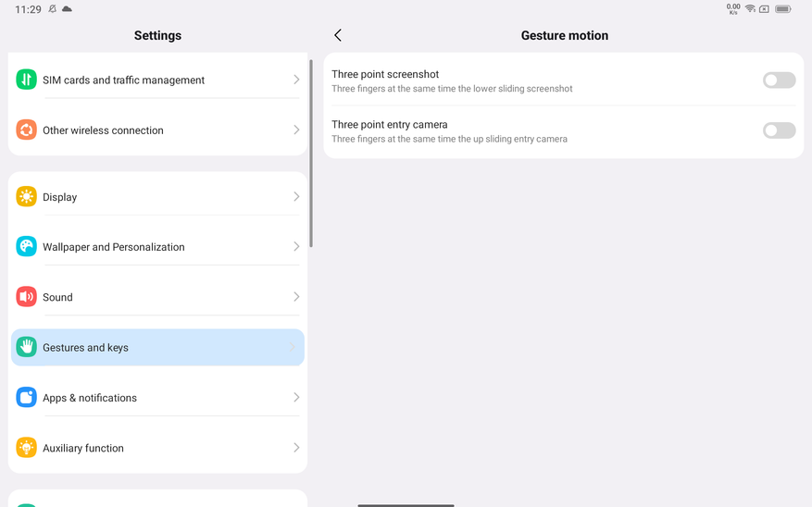Expand the Sound row chevron

tap(296, 297)
